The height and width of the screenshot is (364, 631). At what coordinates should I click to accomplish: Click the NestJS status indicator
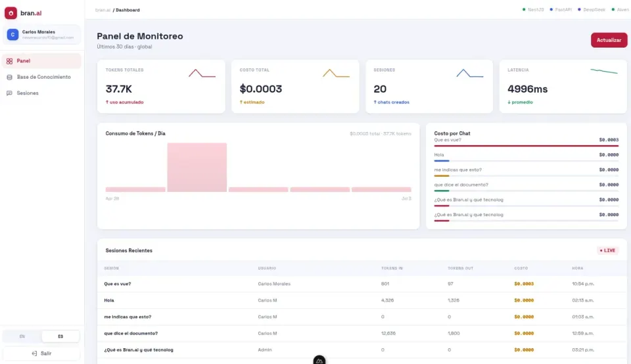[533, 10]
